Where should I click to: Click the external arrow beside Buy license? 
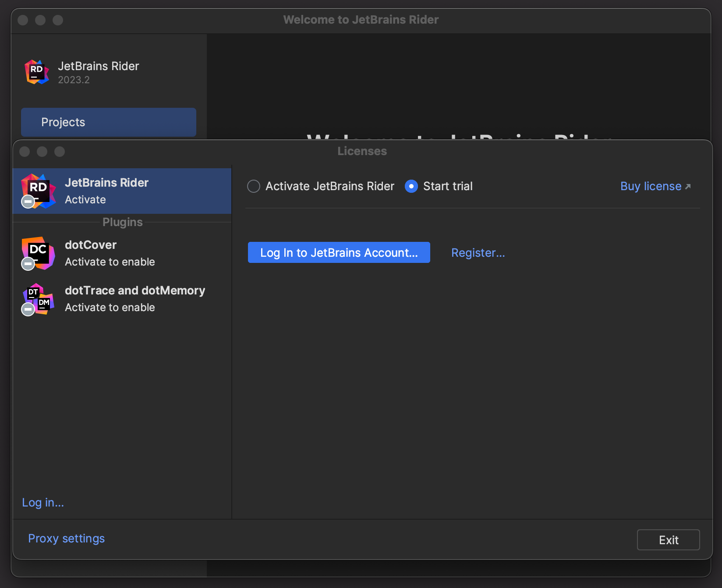pos(688,187)
